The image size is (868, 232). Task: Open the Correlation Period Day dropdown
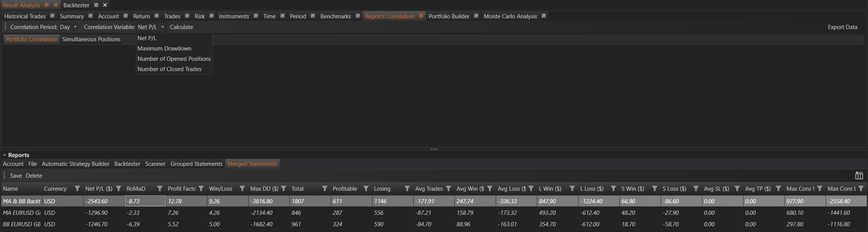(69, 27)
